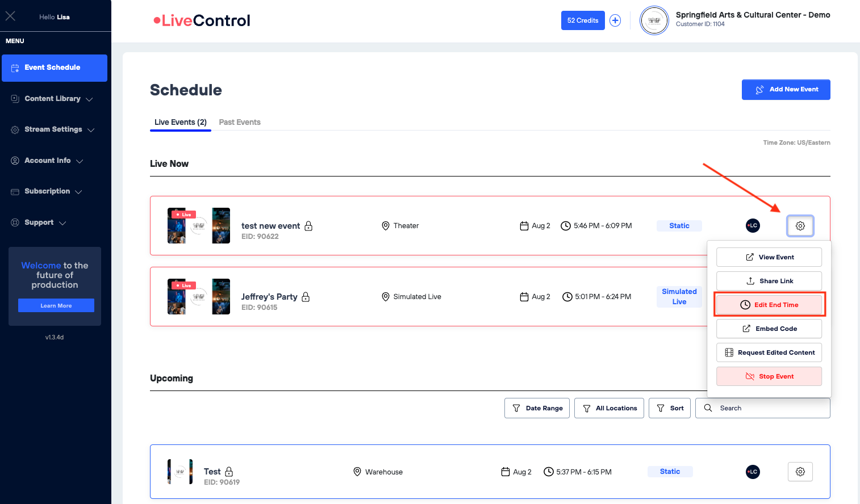Close the sidebar menu with X icon

[10, 16]
